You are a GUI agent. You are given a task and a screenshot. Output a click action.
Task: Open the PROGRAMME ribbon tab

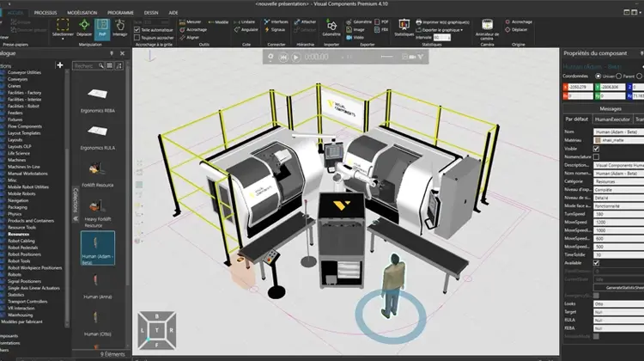click(120, 13)
